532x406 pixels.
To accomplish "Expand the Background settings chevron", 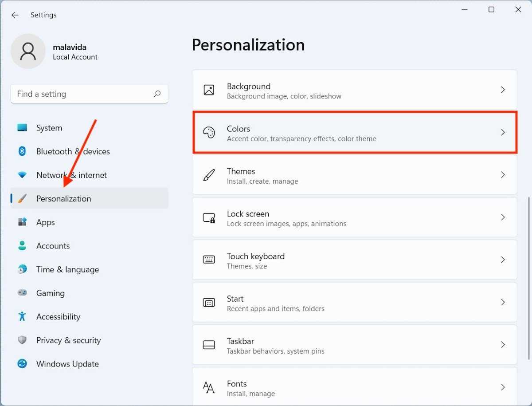I will coord(503,90).
